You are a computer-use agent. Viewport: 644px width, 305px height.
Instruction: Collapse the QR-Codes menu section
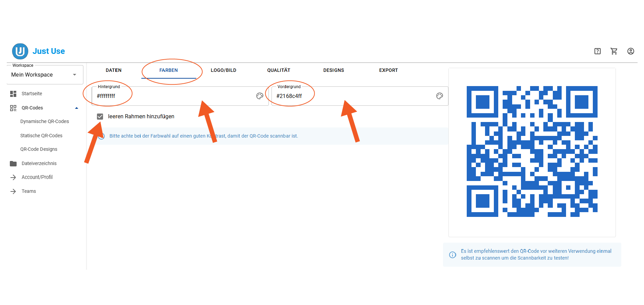tap(77, 108)
